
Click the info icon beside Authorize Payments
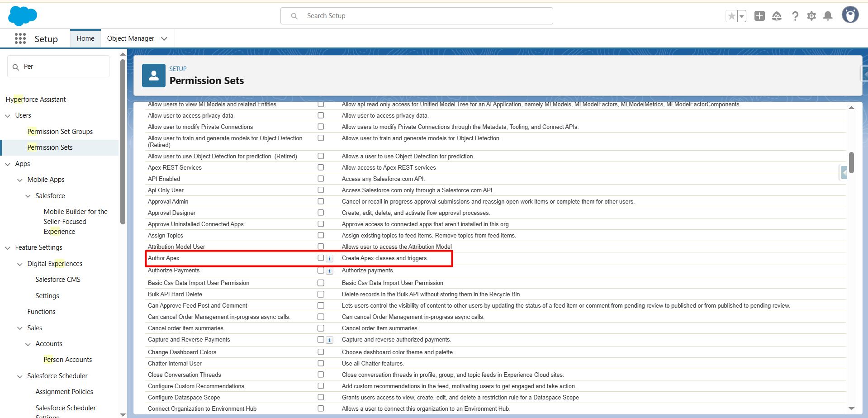click(x=330, y=271)
